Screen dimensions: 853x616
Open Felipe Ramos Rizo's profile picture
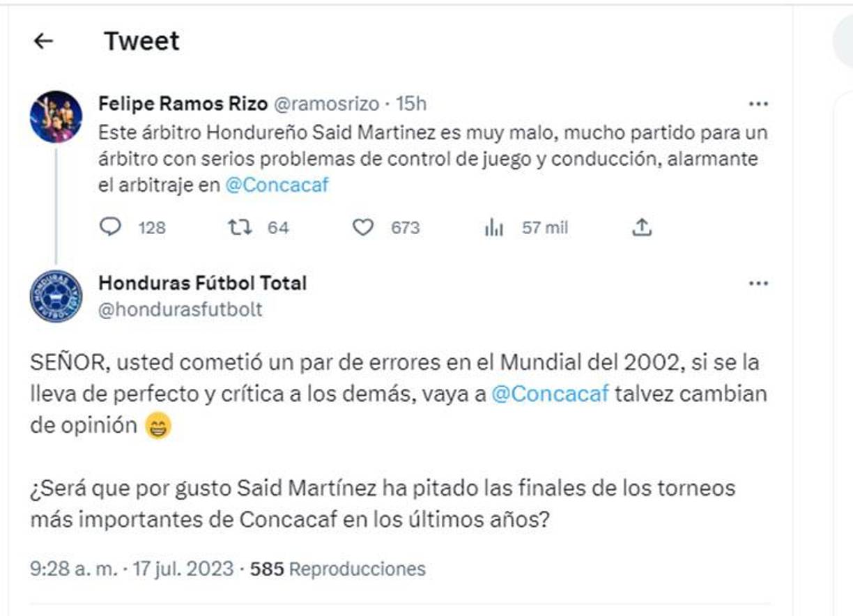click(x=54, y=118)
